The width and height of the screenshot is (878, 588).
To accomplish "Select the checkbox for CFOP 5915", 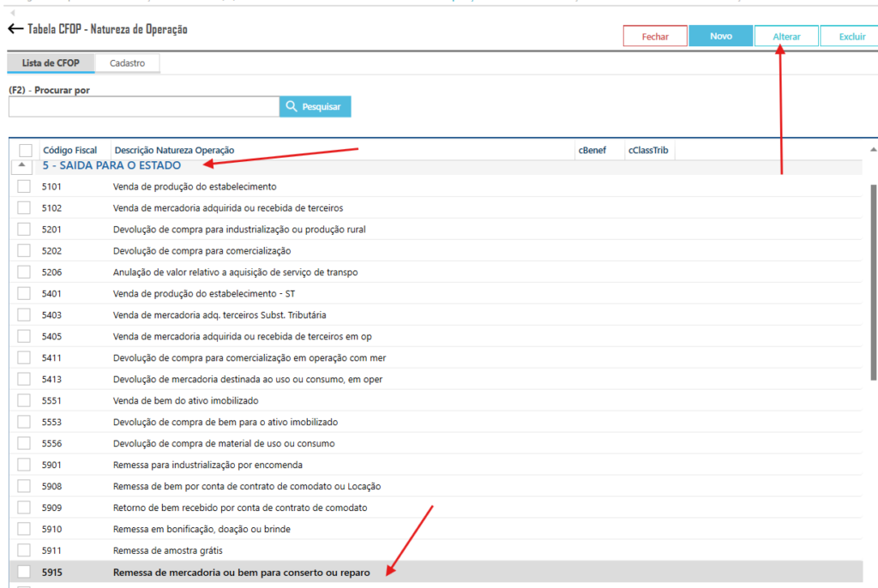I will 24,572.
